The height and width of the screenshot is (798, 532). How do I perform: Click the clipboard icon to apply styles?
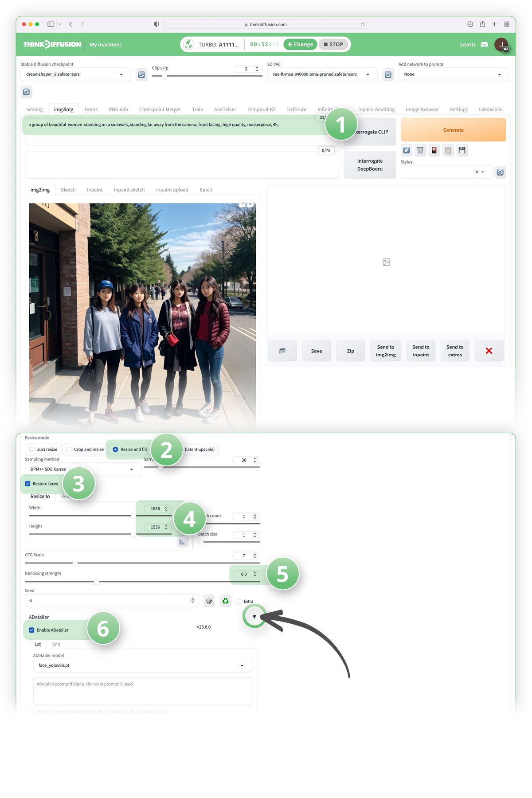(448, 150)
